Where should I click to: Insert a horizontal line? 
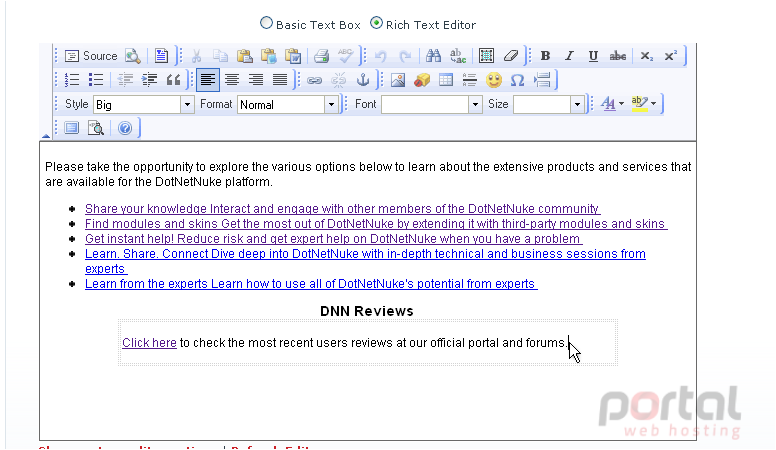470,80
